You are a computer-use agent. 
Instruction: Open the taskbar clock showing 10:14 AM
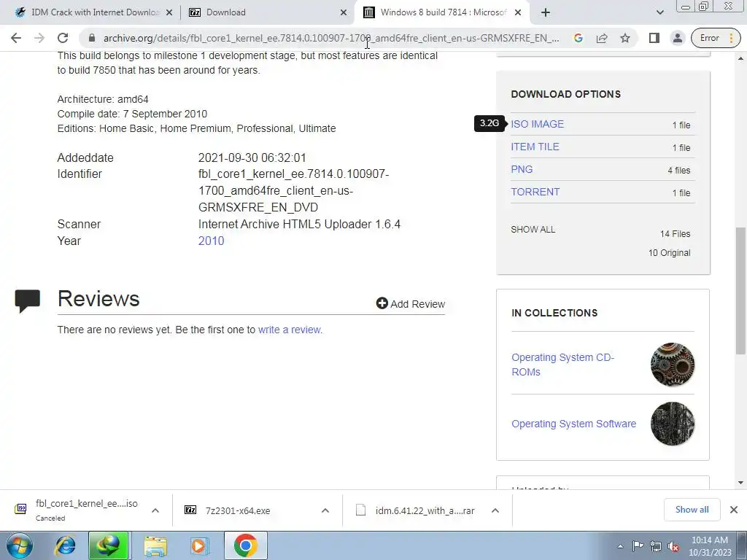point(710,546)
